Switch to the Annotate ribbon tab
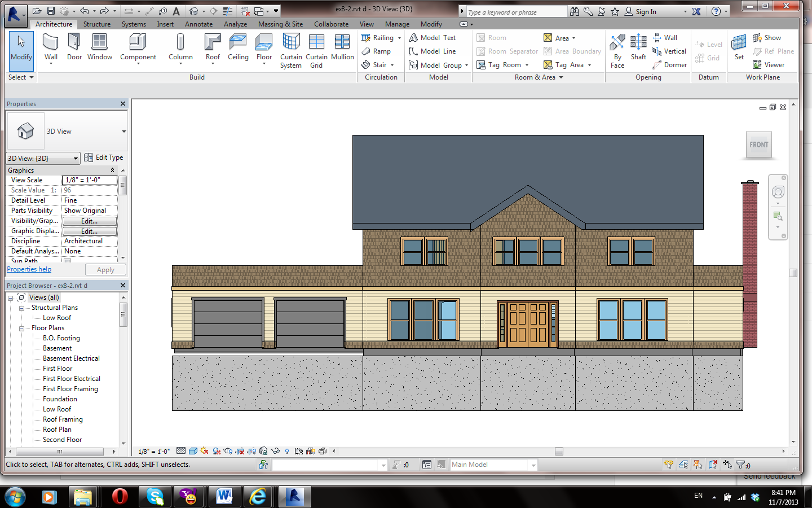The height and width of the screenshot is (508, 812). (x=198, y=24)
